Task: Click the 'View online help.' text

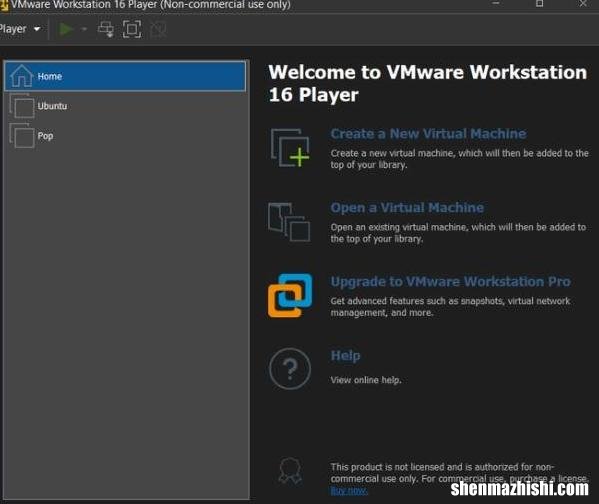Action: pos(366,380)
